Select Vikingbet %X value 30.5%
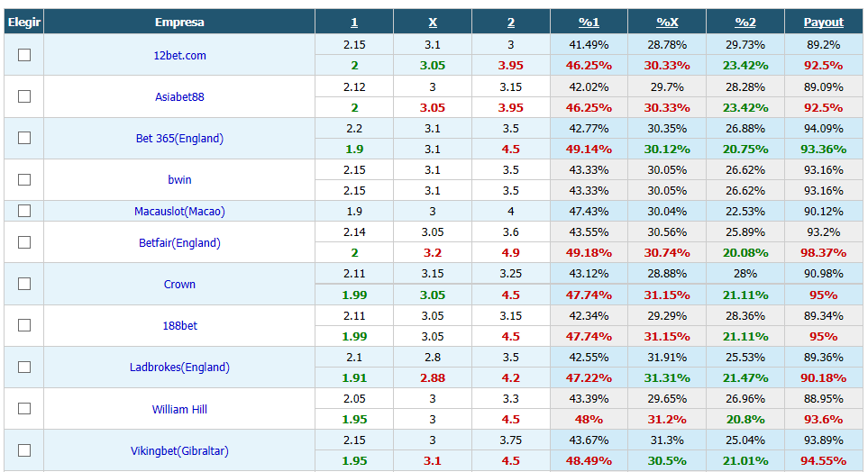 click(667, 461)
